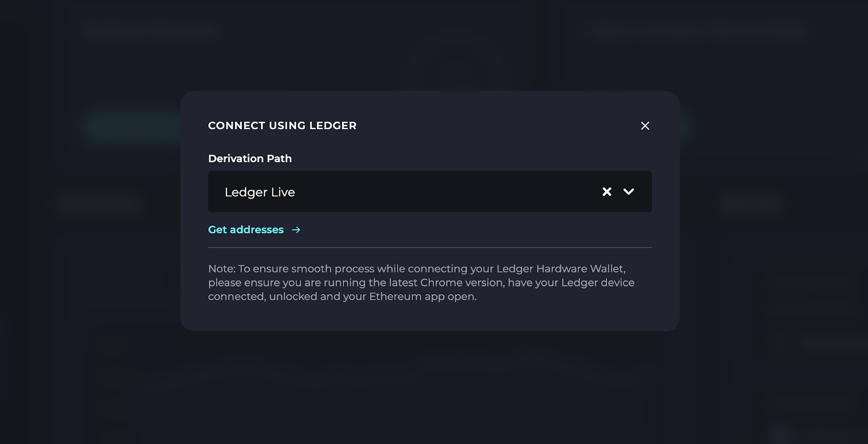
Task: Clear the Ledger Live selection
Action: [607, 192]
